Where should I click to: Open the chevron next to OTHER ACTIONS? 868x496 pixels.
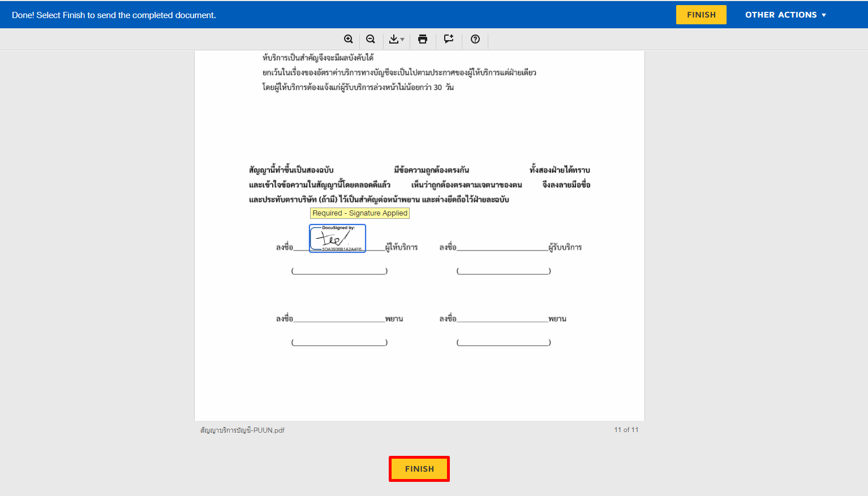click(x=824, y=15)
